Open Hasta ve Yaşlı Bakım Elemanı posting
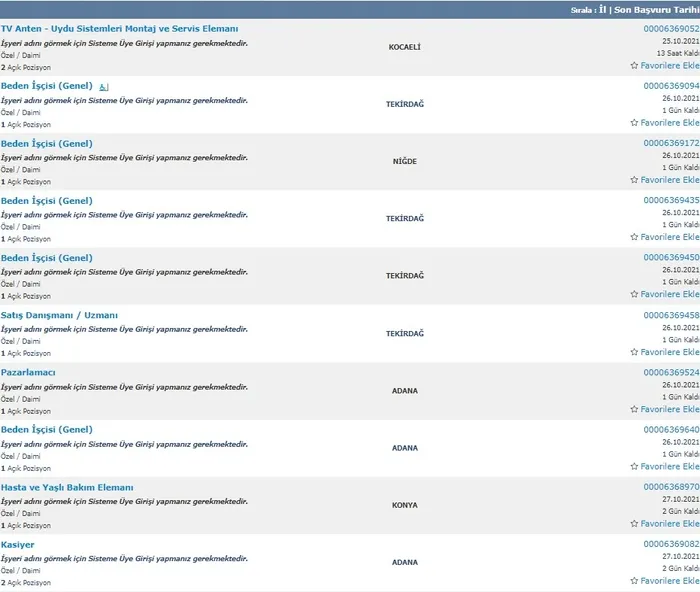Viewport: 700px width, 592px height. click(67, 487)
